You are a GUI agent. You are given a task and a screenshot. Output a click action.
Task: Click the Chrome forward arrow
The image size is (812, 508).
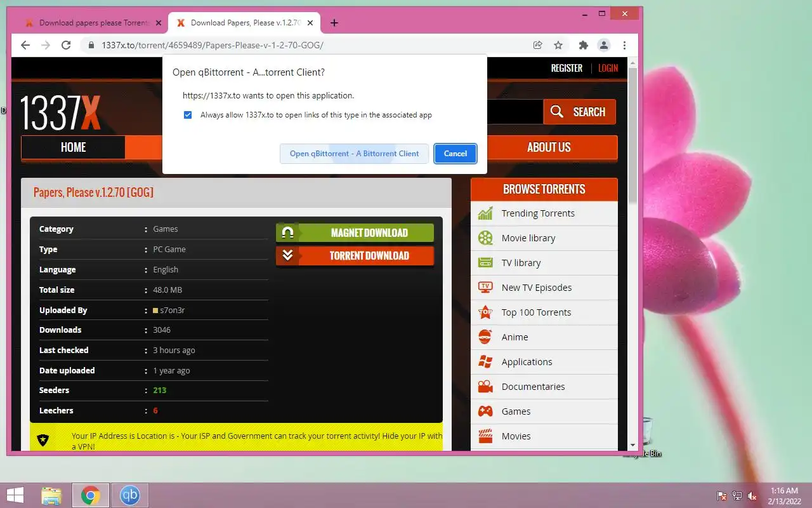(x=46, y=45)
